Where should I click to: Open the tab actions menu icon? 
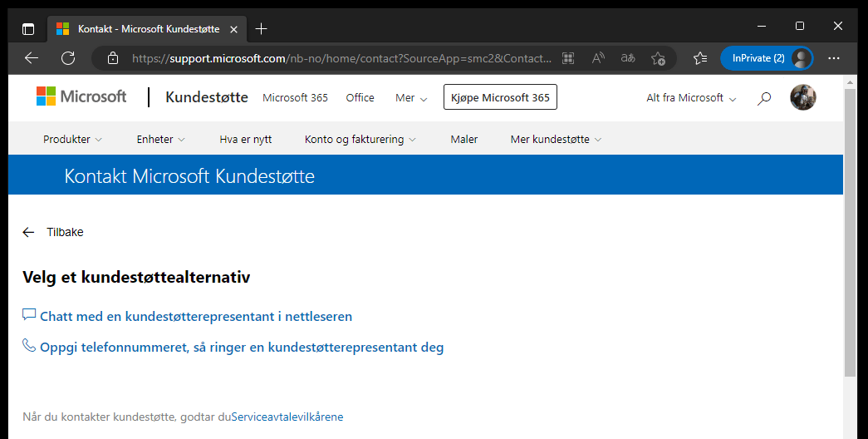click(27, 29)
